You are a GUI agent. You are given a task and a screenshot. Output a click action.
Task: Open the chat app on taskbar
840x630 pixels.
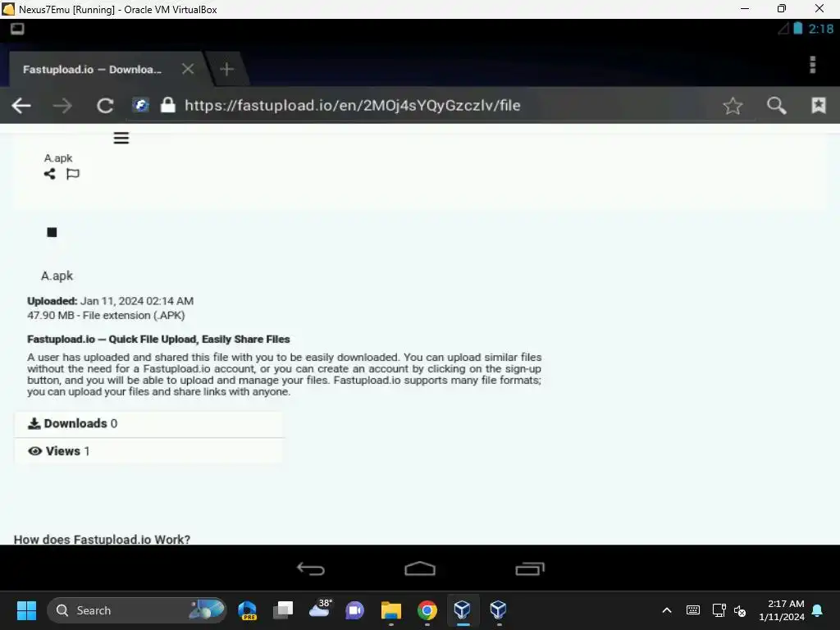pyautogui.click(x=355, y=610)
